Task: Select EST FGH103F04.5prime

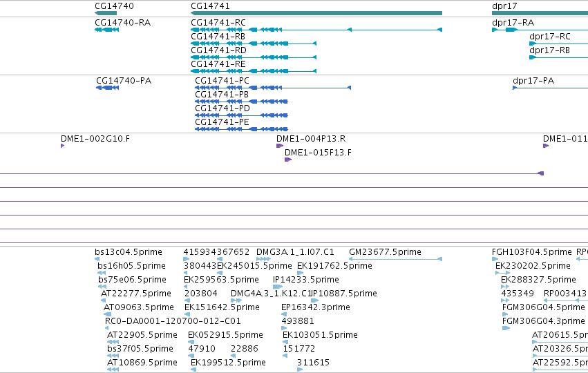Action: [532, 252]
